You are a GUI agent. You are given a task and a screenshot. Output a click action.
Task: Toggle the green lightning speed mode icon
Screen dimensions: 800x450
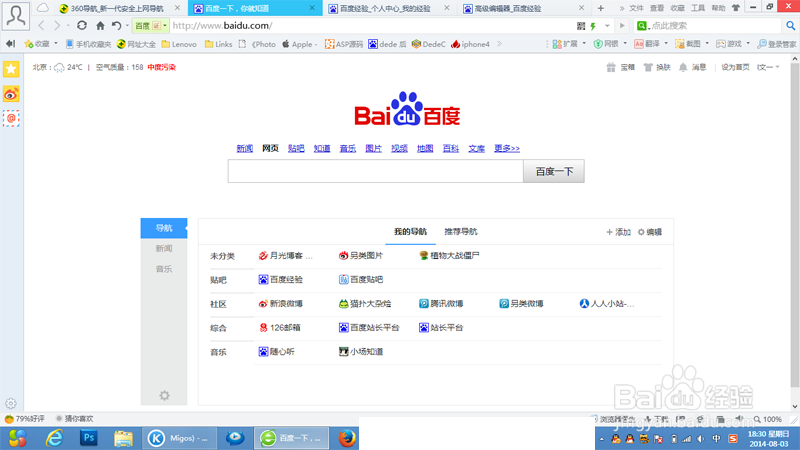(x=593, y=26)
